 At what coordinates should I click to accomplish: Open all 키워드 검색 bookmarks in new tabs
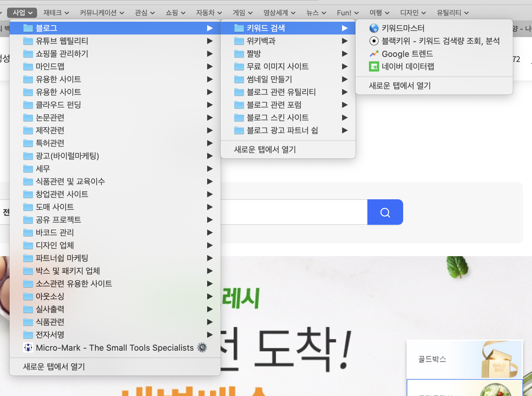click(x=434, y=86)
